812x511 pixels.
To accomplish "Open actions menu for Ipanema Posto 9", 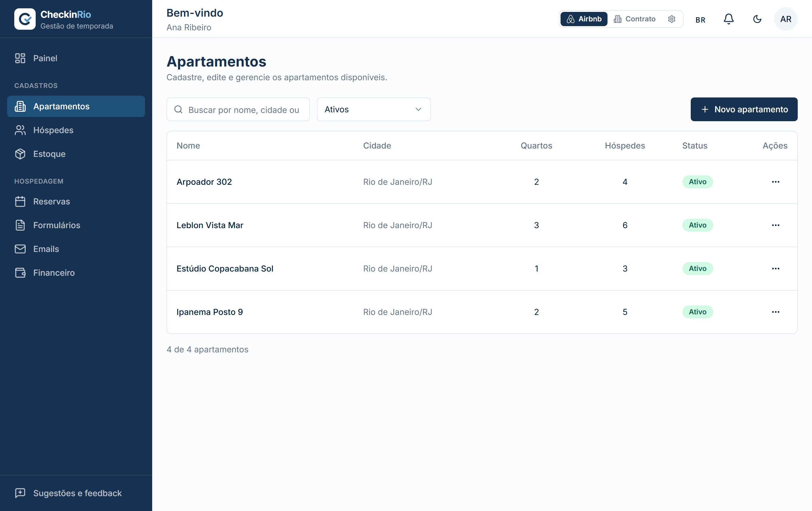I will 775,312.
